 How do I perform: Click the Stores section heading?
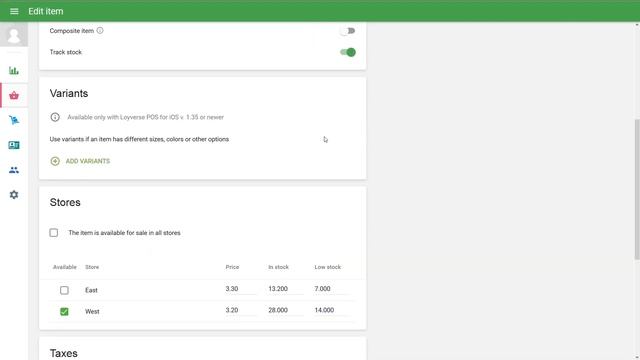(x=65, y=202)
